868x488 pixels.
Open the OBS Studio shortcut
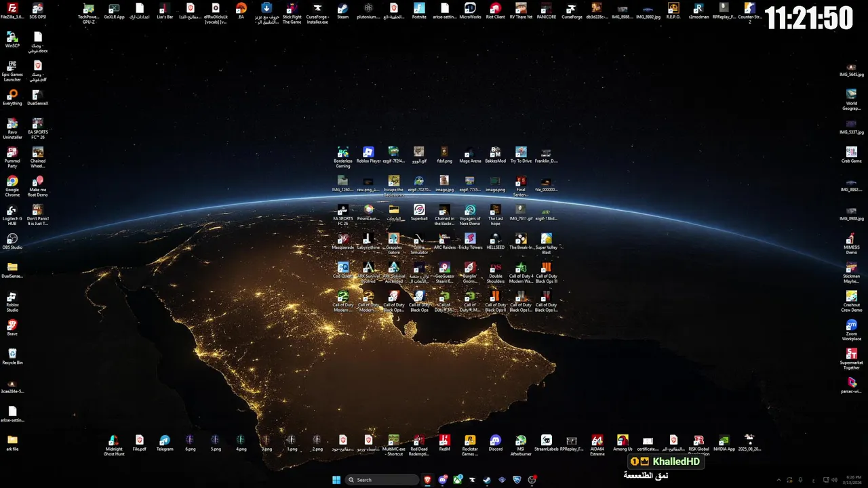[12, 242]
